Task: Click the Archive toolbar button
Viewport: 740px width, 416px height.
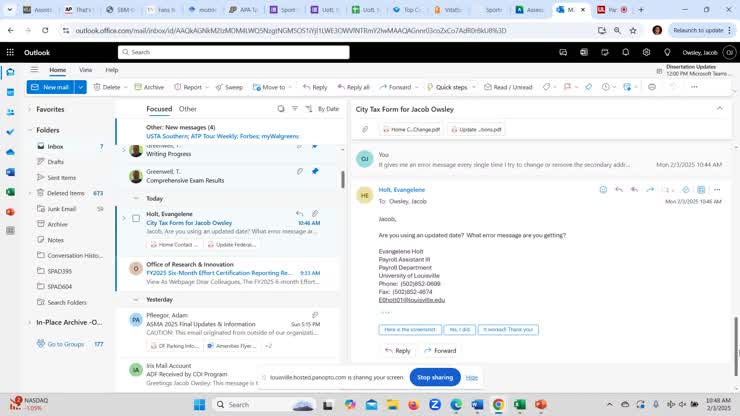Action: (x=149, y=87)
